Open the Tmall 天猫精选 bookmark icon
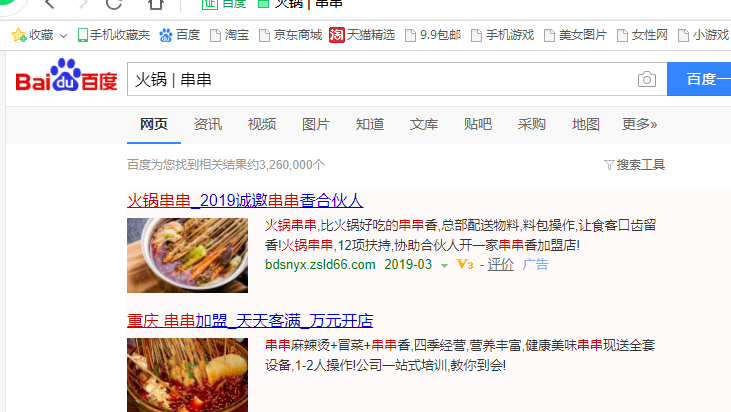The height and width of the screenshot is (412, 731). [x=337, y=35]
